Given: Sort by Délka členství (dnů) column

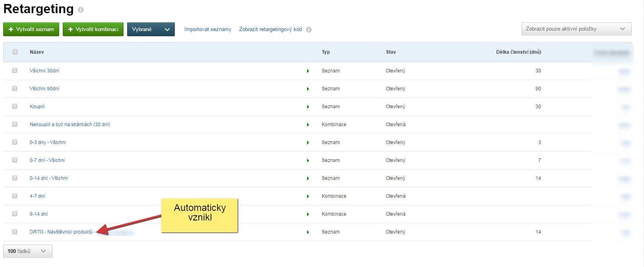Looking at the screenshot, I should point(518,52).
